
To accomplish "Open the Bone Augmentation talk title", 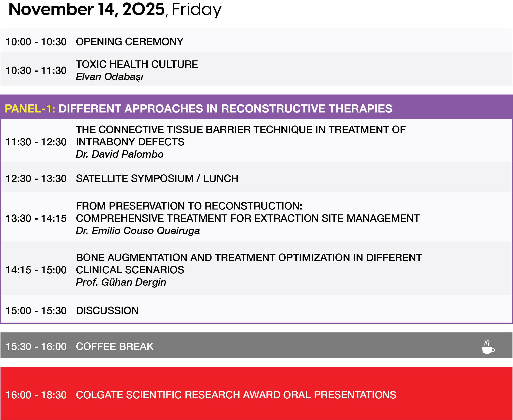I will pyautogui.click(x=249, y=264).
